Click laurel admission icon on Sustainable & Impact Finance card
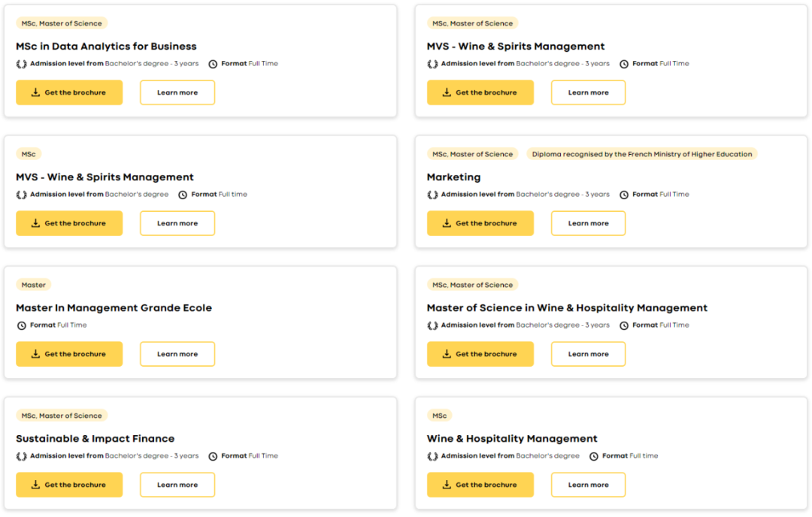The image size is (812, 517). tap(22, 456)
